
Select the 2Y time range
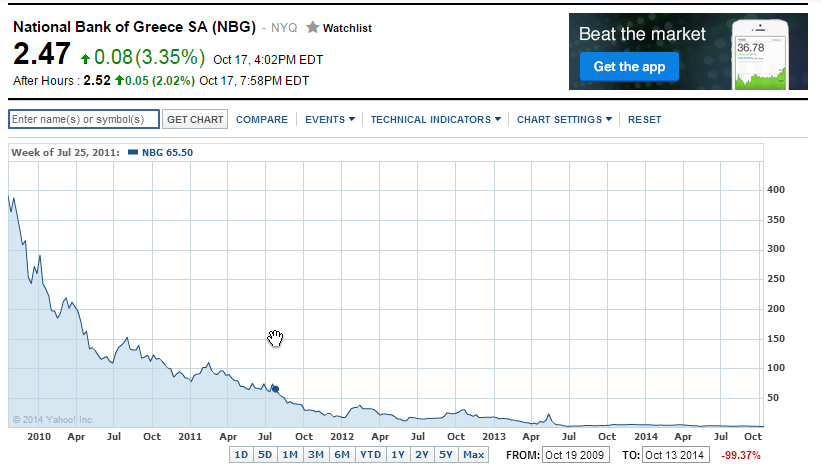tap(422, 454)
